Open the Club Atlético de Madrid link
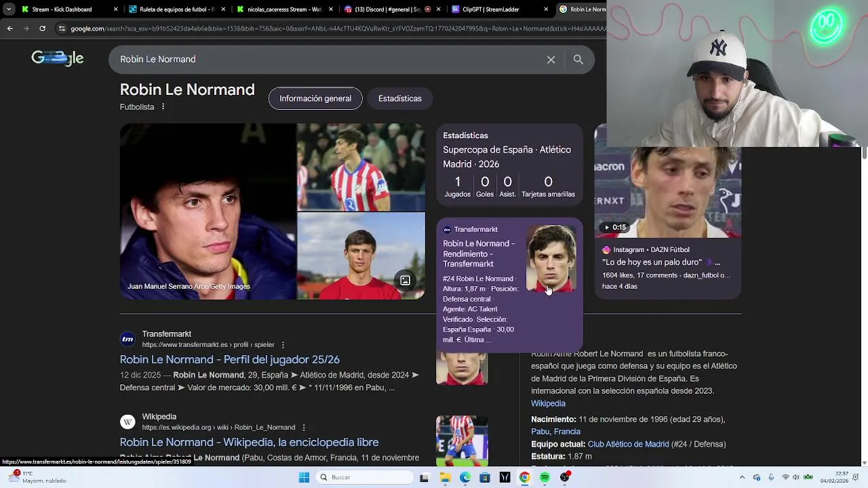Image resolution: width=868 pixels, height=488 pixels. click(628, 444)
